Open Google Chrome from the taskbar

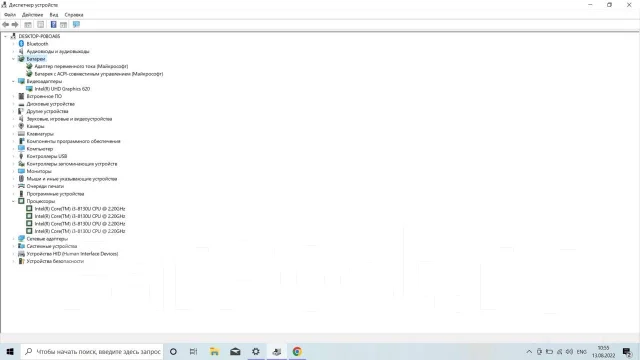click(297, 351)
